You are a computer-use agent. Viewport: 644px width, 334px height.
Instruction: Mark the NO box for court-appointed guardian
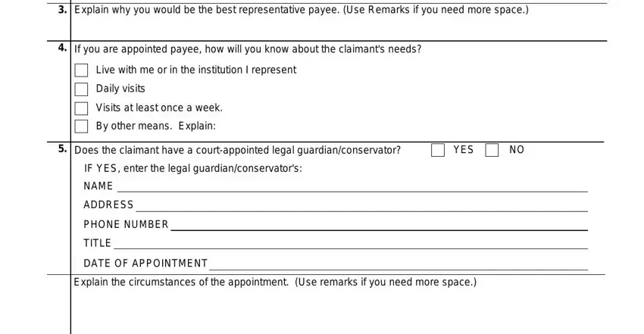(492, 150)
